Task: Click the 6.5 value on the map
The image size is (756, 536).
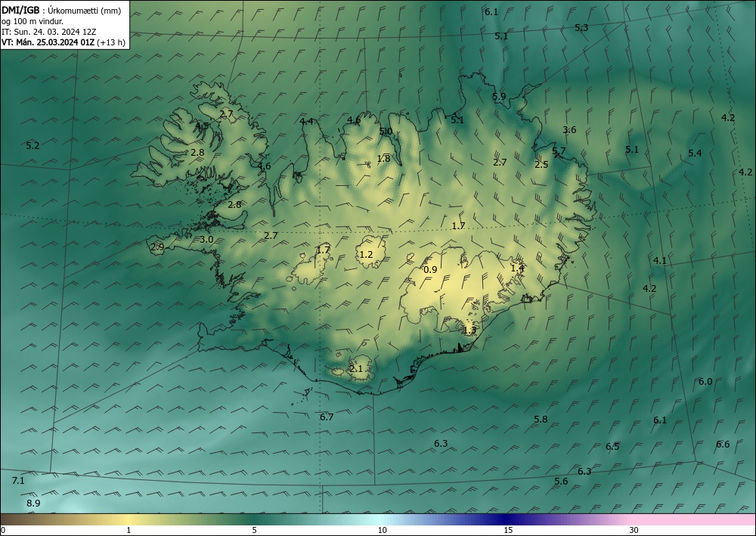Action: (612, 446)
